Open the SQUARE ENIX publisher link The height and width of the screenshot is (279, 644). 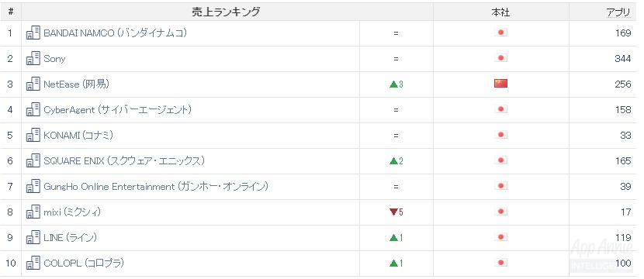tap(124, 161)
